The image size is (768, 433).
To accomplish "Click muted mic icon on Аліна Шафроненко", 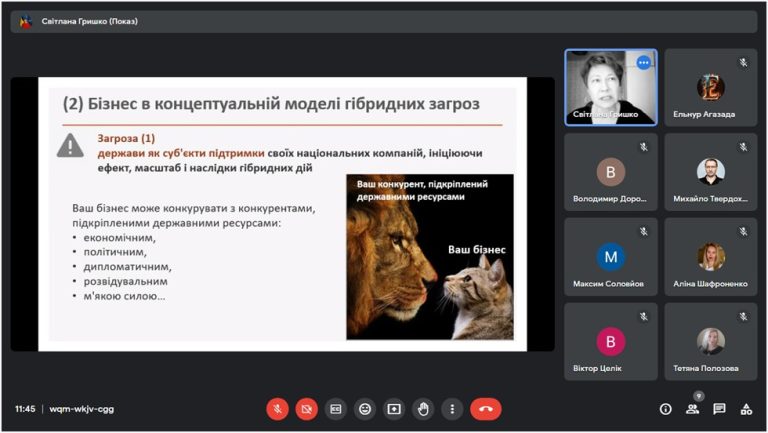I will click(x=744, y=232).
